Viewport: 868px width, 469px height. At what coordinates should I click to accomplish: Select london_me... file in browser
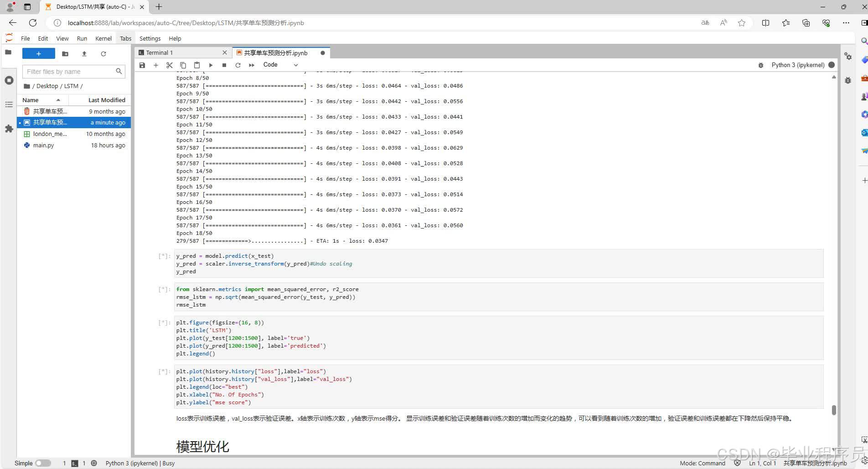(74, 134)
